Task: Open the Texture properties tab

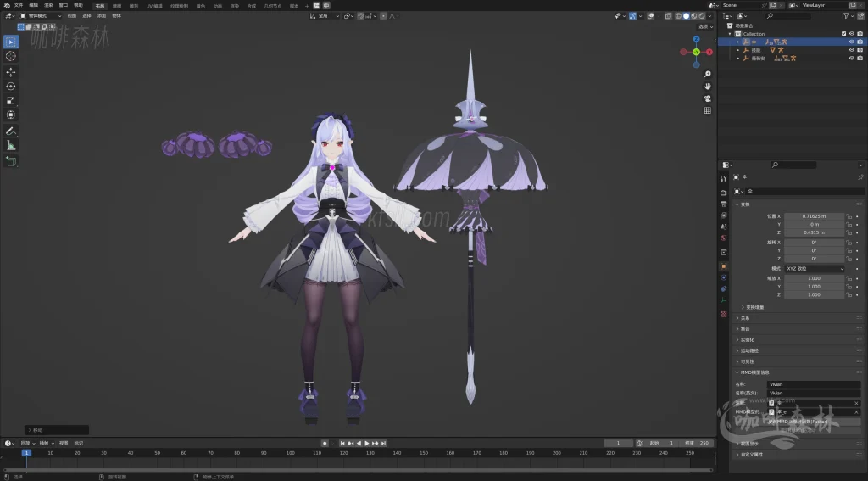Action: pyautogui.click(x=724, y=314)
